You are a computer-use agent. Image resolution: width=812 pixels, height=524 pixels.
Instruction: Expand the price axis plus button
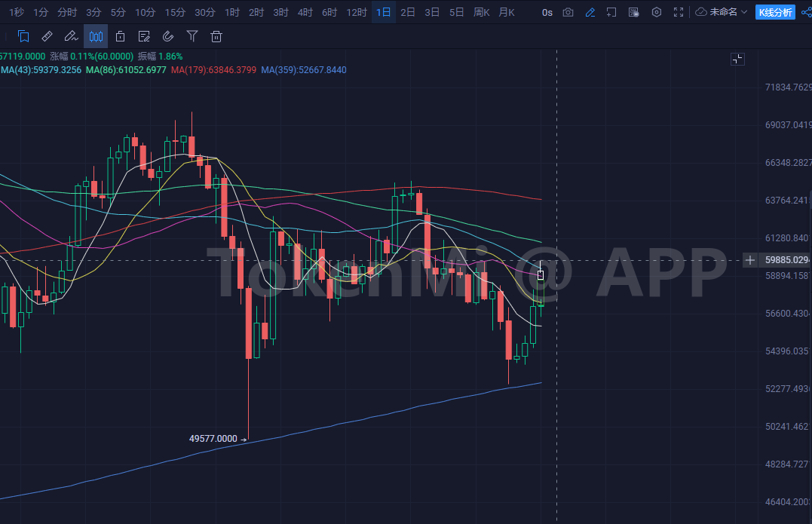[750, 260]
